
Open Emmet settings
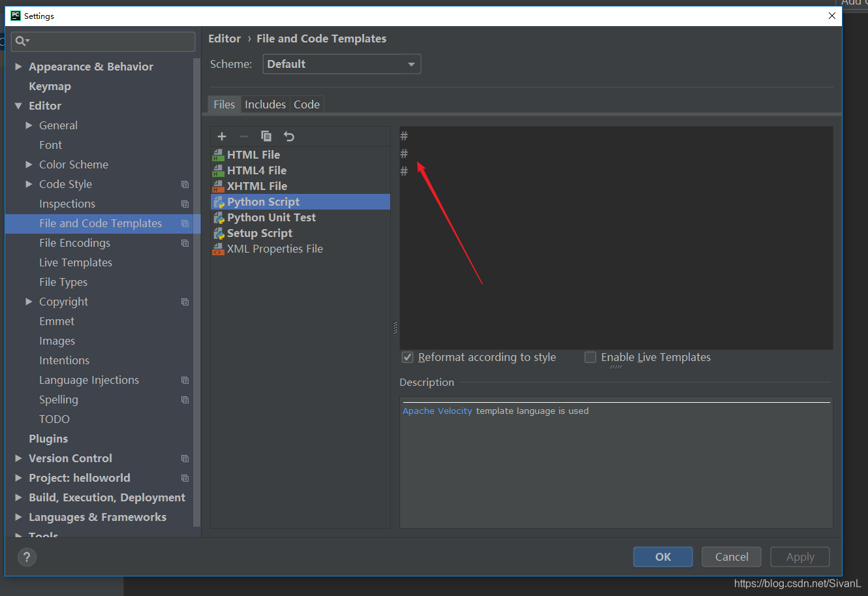[x=57, y=321]
